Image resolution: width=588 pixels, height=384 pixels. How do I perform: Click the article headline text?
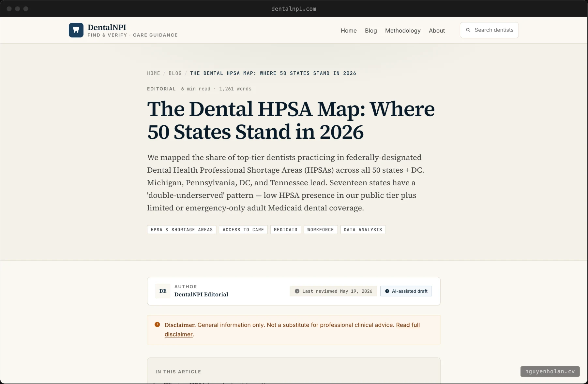[x=291, y=120]
